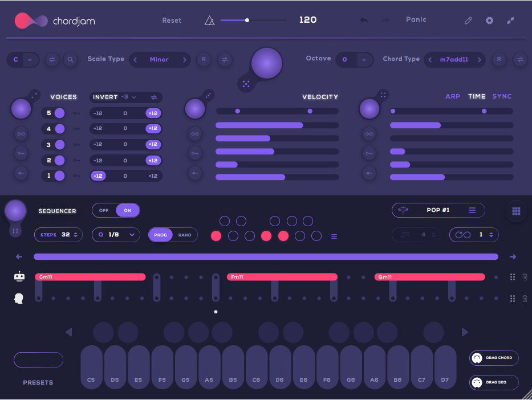Screen dimensions: 532x400
Task: Click the R button beside Scale Type
Action: coord(204,59)
